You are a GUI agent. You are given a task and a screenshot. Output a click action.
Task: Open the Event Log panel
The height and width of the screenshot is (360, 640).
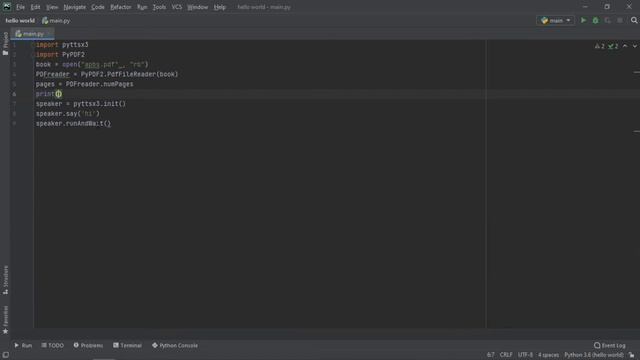tap(610, 345)
